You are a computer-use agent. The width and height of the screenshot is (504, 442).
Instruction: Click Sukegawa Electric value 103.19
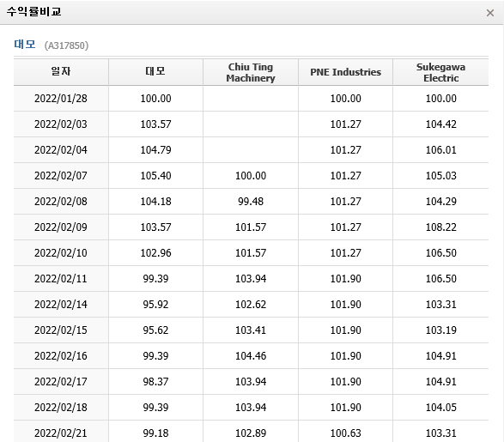[441, 330]
